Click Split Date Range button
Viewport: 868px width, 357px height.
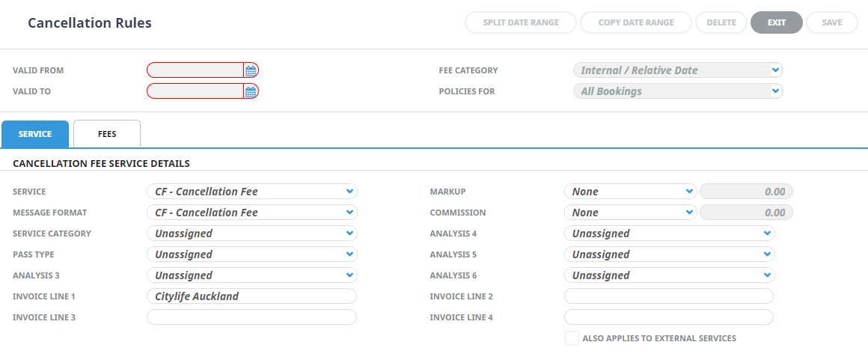point(521,22)
